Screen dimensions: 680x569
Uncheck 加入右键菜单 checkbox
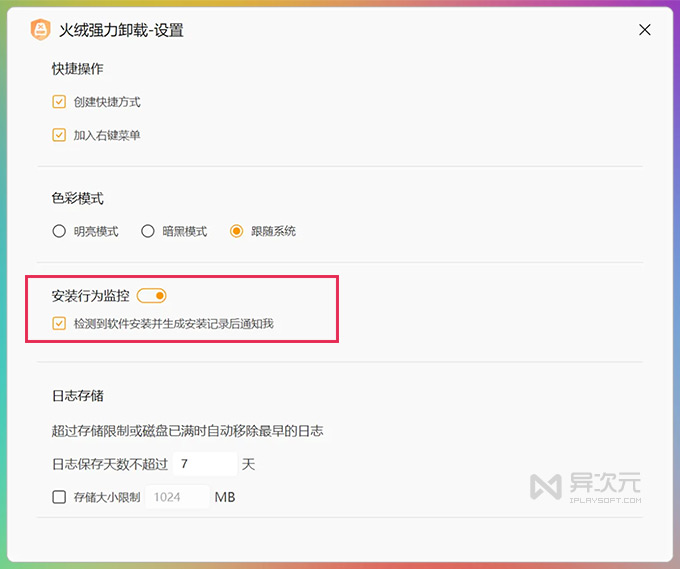tap(59, 135)
